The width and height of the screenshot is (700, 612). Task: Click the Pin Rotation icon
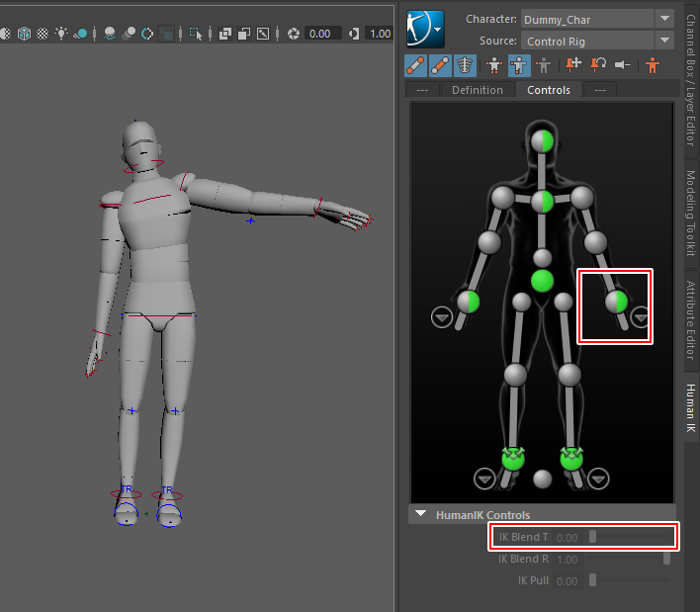click(x=598, y=66)
